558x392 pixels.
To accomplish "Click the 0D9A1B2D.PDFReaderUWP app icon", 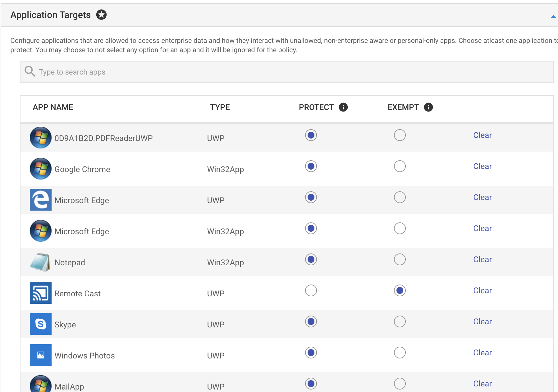I will click(x=41, y=138).
